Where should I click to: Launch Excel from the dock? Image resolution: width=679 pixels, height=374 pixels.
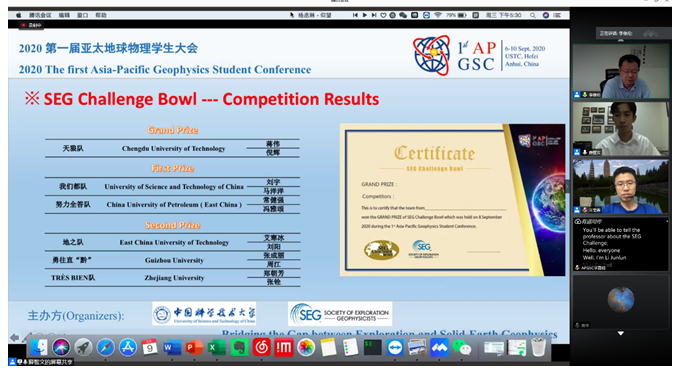pyautogui.click(x=216, y=347)
